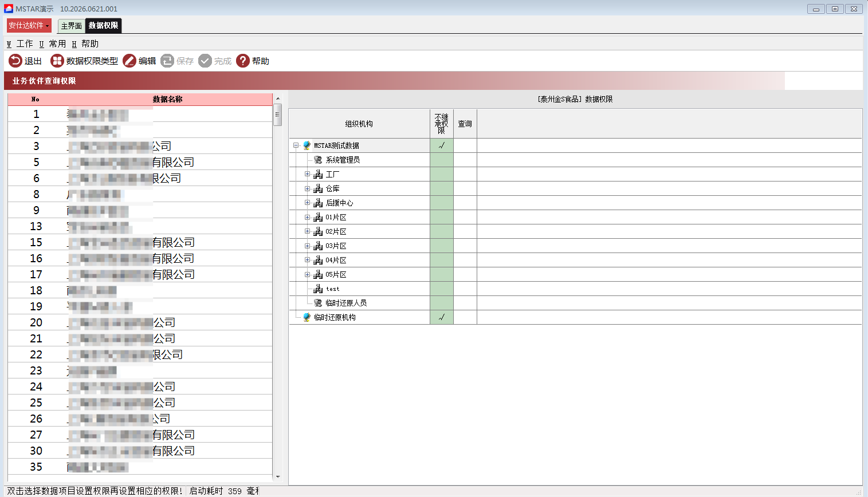Select the 仓库 organization icon
This screenshot has width=868, height=497.
click(x=318, y=188)
